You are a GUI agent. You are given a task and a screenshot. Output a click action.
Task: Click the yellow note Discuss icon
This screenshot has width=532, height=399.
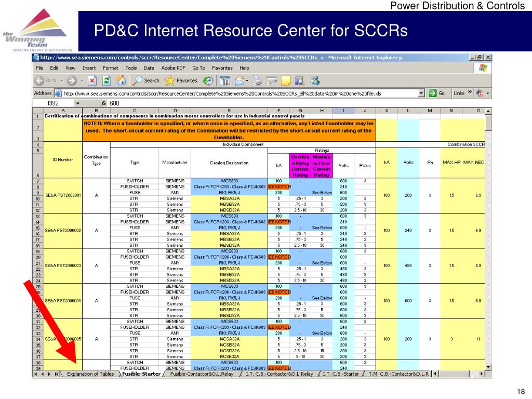pos(286,81)
